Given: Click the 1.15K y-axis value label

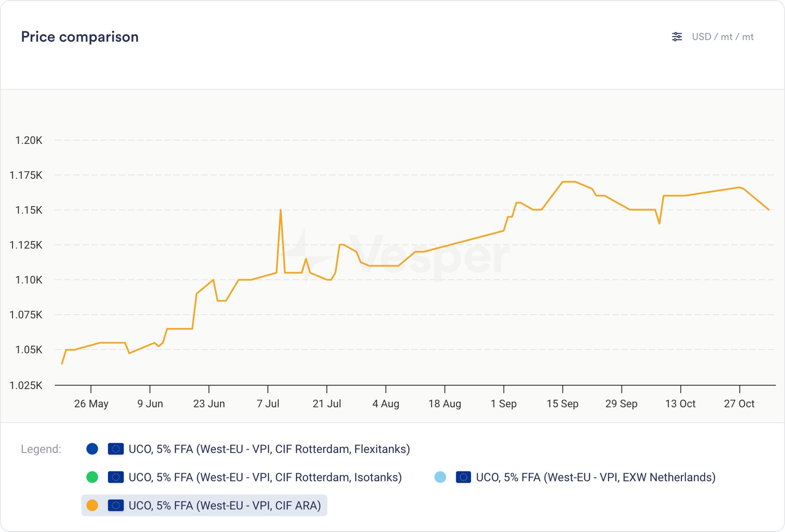Looking at the screenshot, I should coord(29,210).
